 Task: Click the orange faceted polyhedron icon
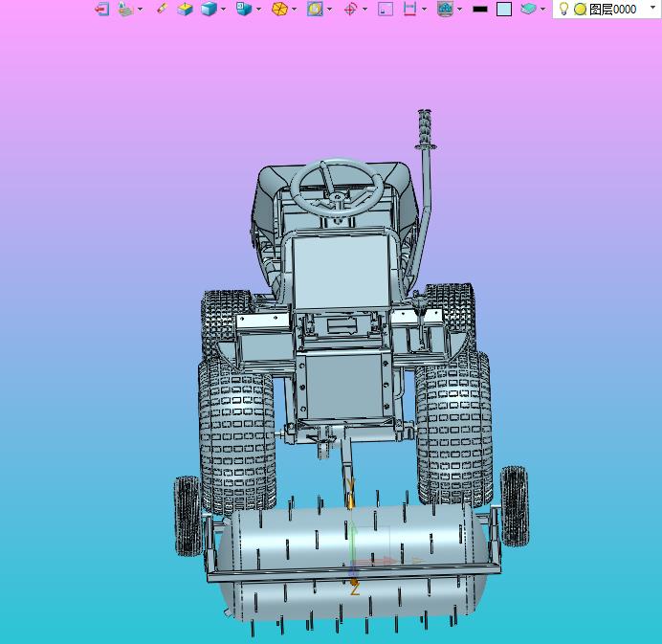tap(279, 9)
